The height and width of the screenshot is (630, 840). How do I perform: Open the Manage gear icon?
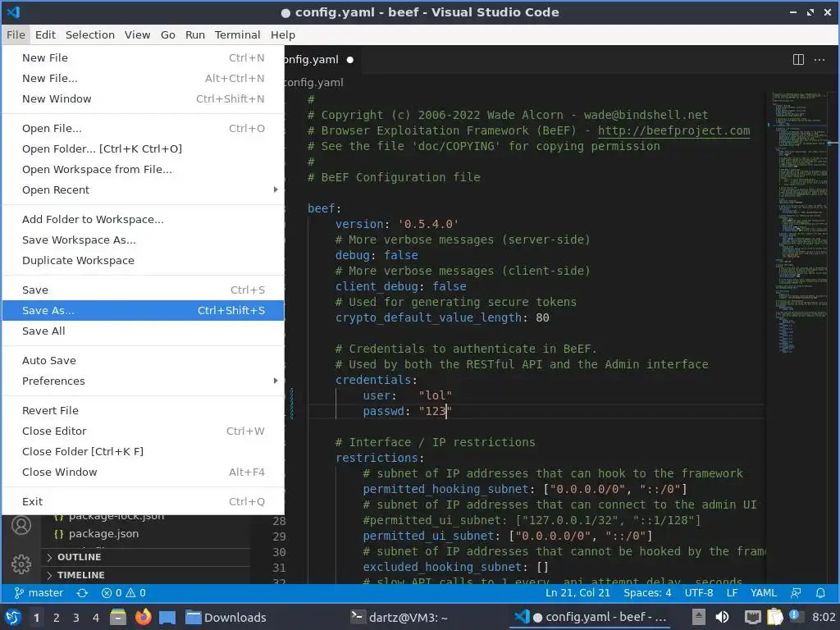point(21,564)
